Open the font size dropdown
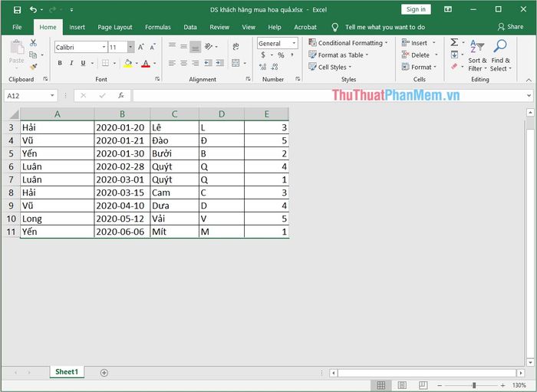 [130, 47]
